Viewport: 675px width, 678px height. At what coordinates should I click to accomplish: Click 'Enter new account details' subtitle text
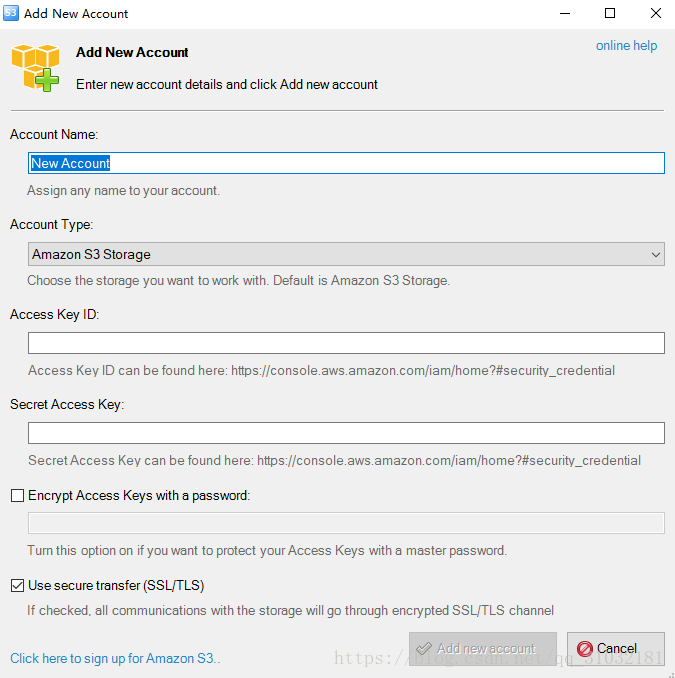tap(227, 84)
